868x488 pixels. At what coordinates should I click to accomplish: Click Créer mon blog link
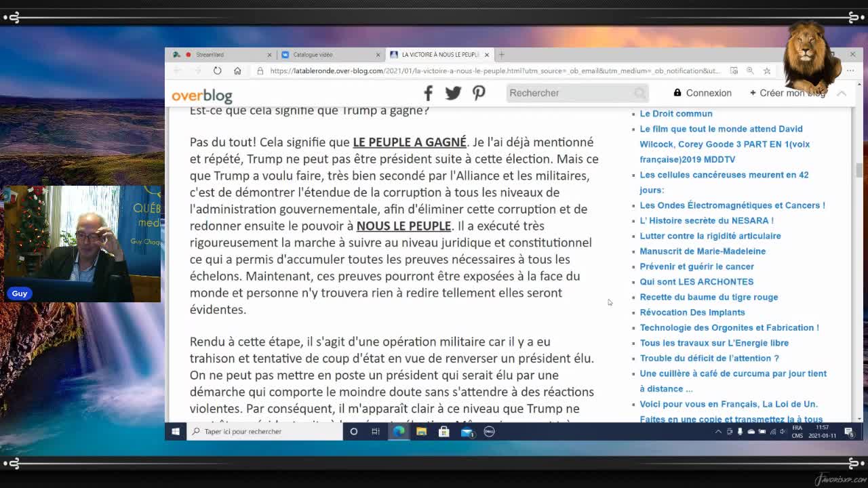[x=788, y=93]
